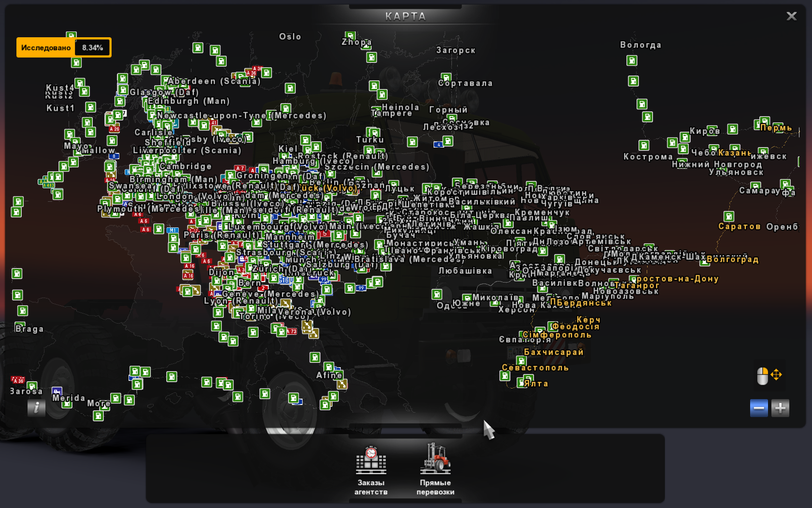Click the Ростов-на-Дону city label
The image size is (812, 508).
click(x=677, y=279)
